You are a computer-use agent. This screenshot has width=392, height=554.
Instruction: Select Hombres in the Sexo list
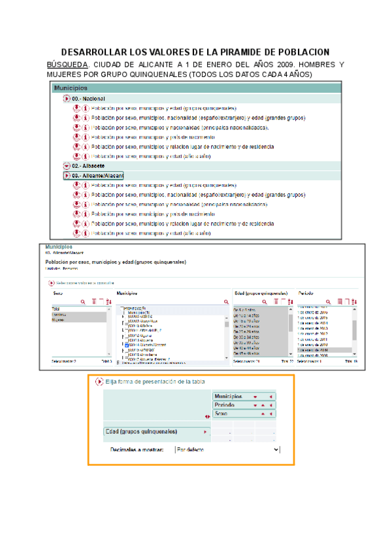(x=79, y=314)
